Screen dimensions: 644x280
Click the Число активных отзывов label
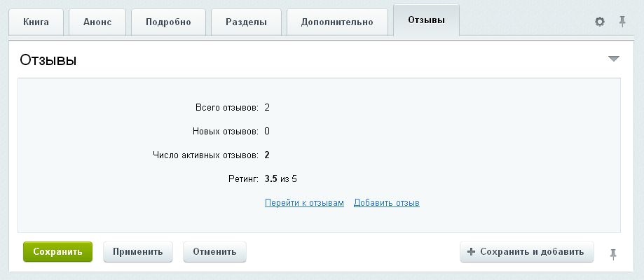[205, 155]
